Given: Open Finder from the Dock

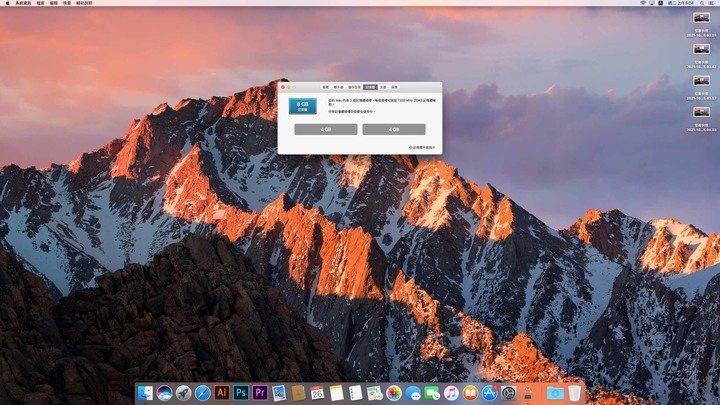Looking at the screenshot, I should (145, 393).
